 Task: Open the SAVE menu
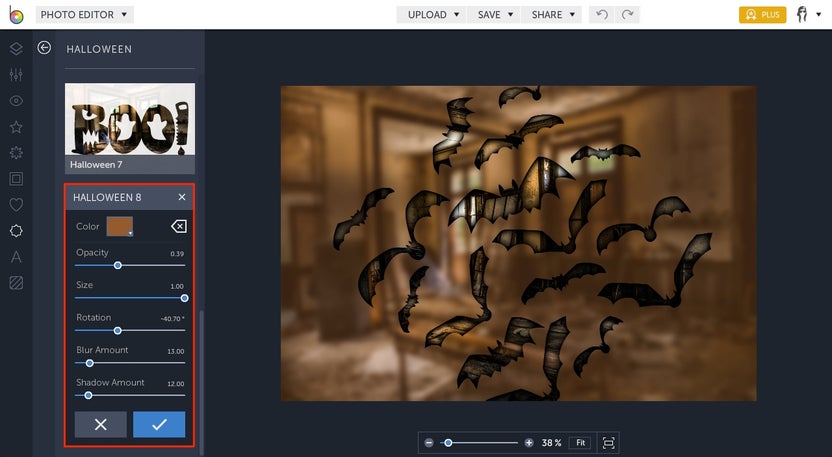pyautogui.click(x=495, y=14)
